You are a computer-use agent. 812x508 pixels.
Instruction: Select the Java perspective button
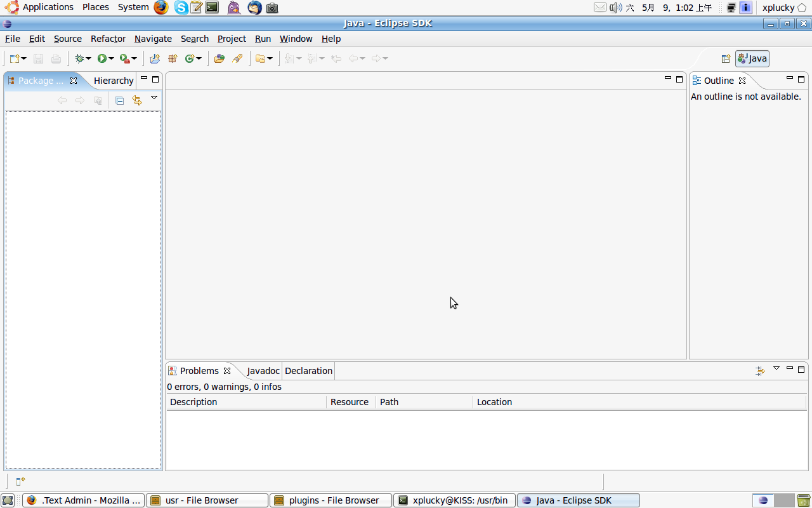(x=752, y=58)
